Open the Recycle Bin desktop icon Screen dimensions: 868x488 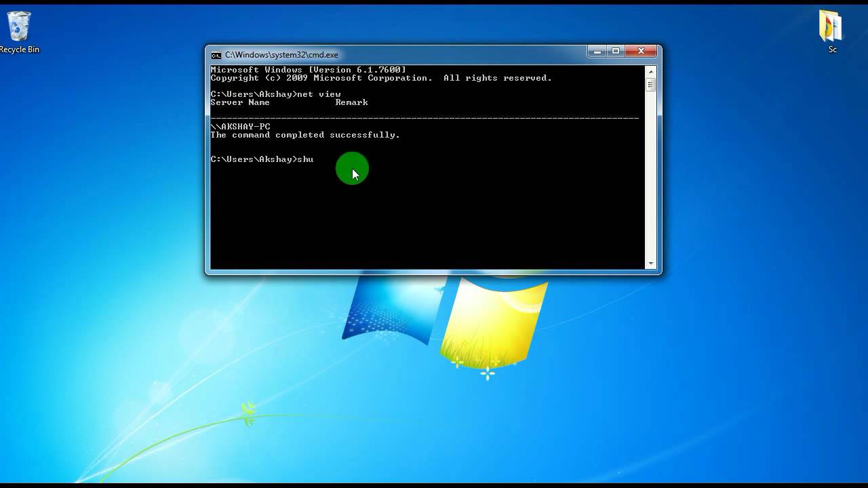[x=19, y=32]
